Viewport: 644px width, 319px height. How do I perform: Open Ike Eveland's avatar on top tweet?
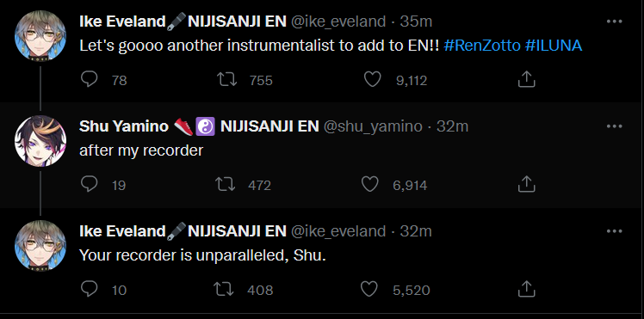[40, 35]
